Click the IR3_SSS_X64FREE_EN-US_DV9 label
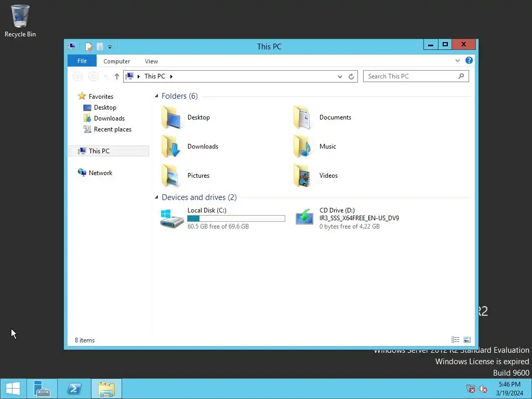This screenshot has height=399, width=532. pyautogui.click(x=360, y=218)
